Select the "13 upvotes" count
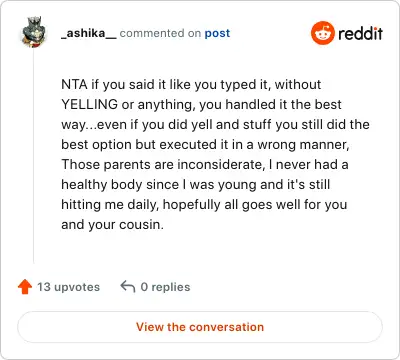400x360 pixels. tap(68, 287)
